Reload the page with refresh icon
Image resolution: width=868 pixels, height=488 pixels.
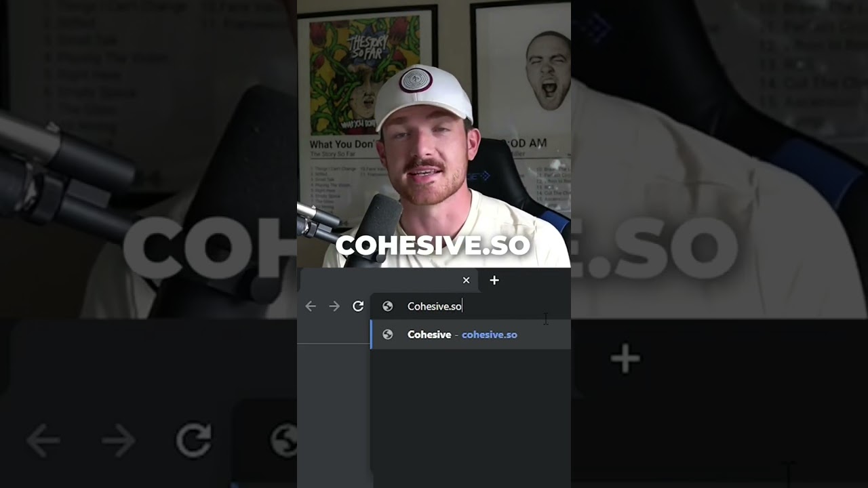click(358, 306)
